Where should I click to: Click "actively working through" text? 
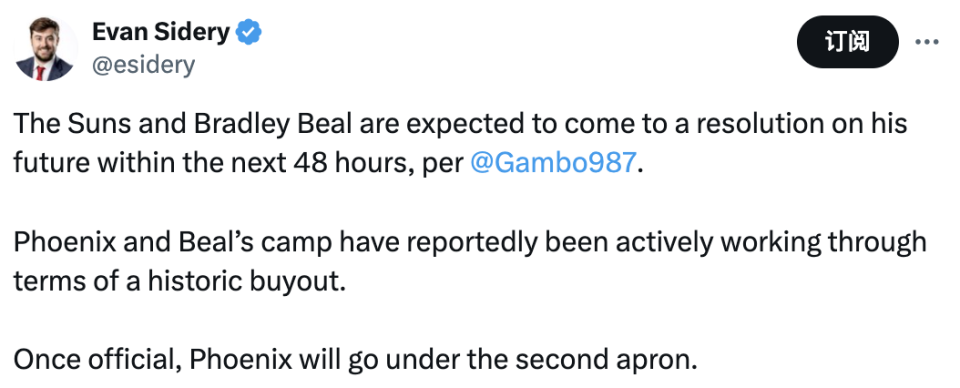pyautogui.click(x=770, y=243)
